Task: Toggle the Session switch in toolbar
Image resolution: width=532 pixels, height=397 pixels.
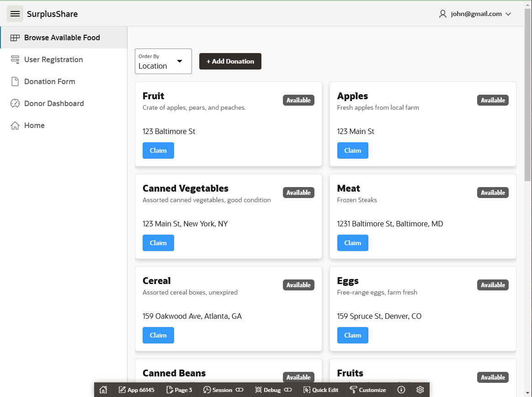Action: tap(239, 390)
